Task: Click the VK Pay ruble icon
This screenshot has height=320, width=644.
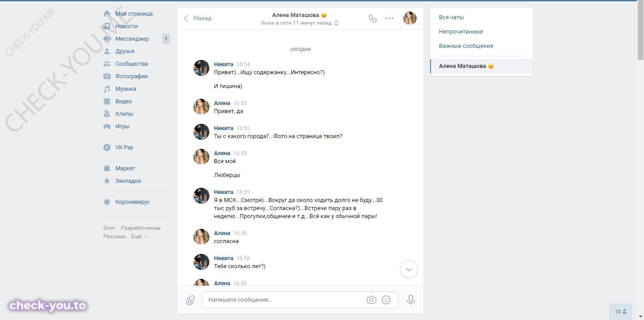Action: (x=107, y=147)
